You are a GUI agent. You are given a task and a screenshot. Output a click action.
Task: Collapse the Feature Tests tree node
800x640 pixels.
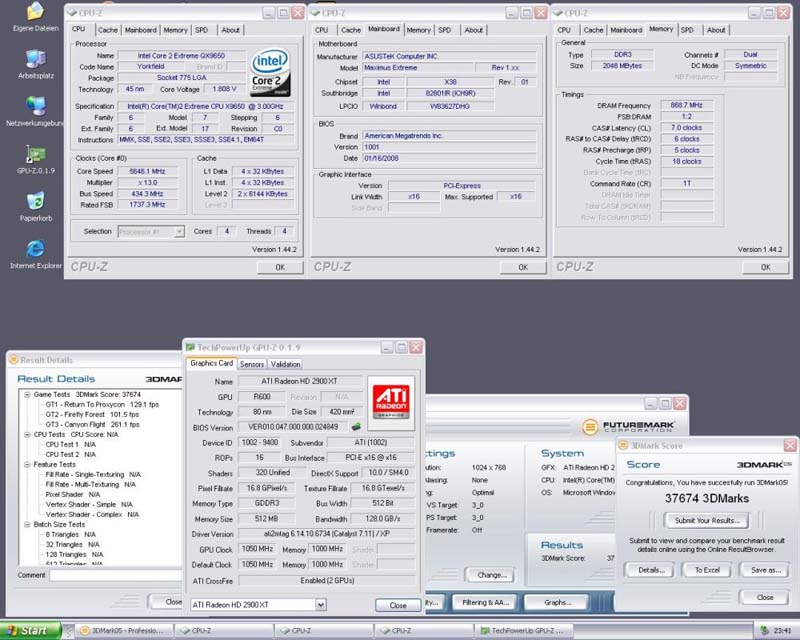[x=27, y=464]
